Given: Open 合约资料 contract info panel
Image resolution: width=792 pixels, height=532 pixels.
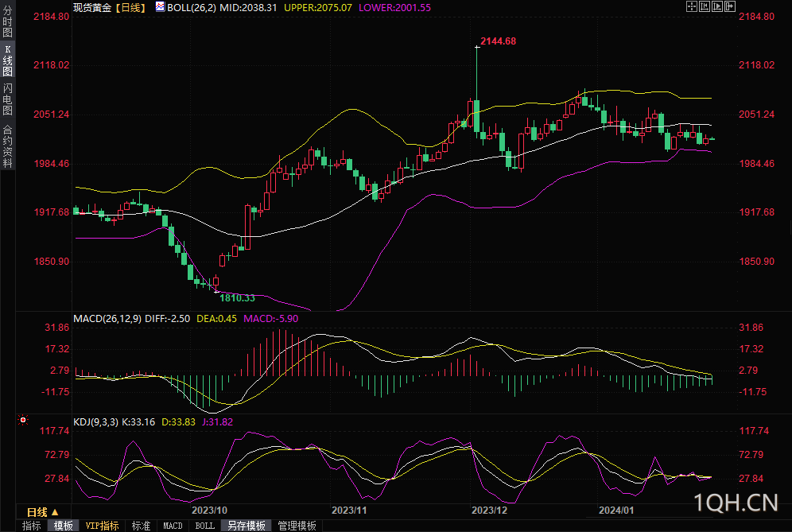Looking at the screenshot, I should tap(8, 146).
